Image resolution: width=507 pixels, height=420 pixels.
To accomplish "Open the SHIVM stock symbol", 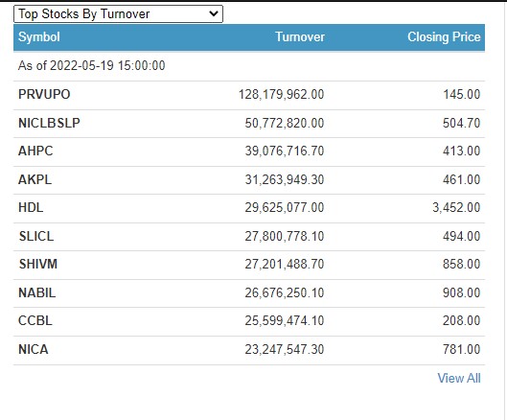I will pyautogui.click(x=38, y=264).
